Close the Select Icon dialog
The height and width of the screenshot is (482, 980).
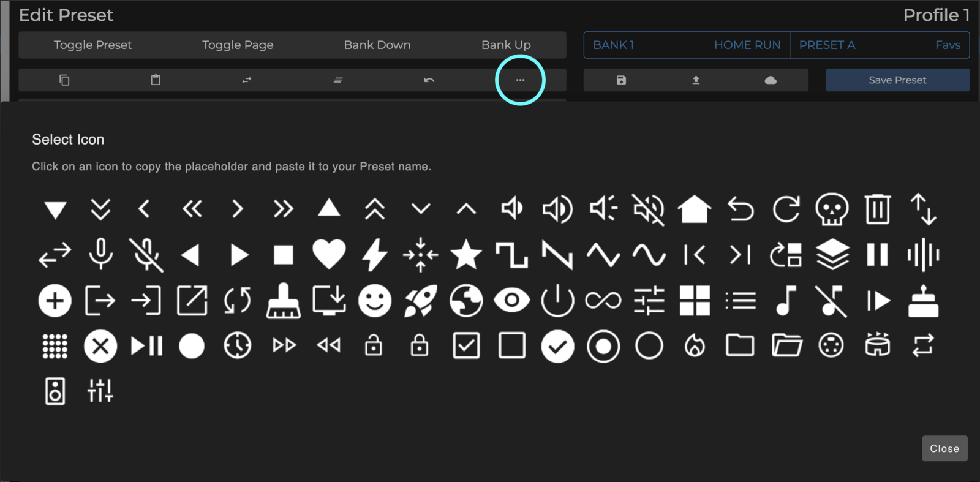click(x=944, y=448)
